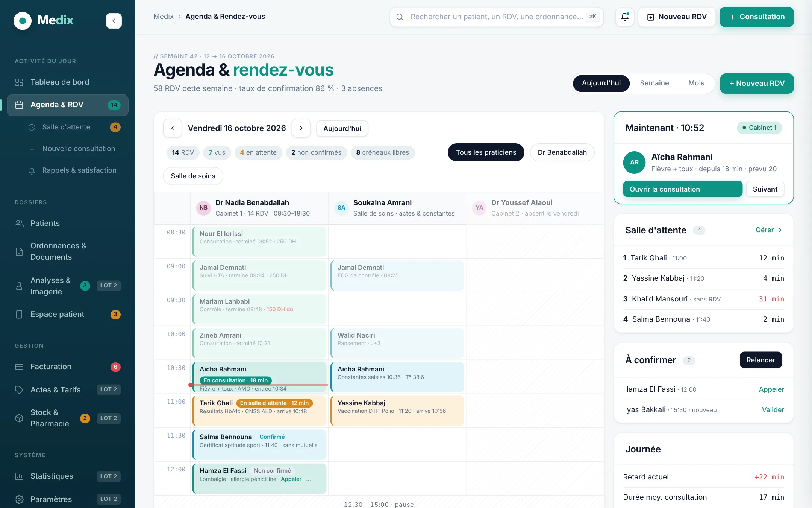Filter by Salle de soins
The image size is (812, 508).
tap(193, 176)
